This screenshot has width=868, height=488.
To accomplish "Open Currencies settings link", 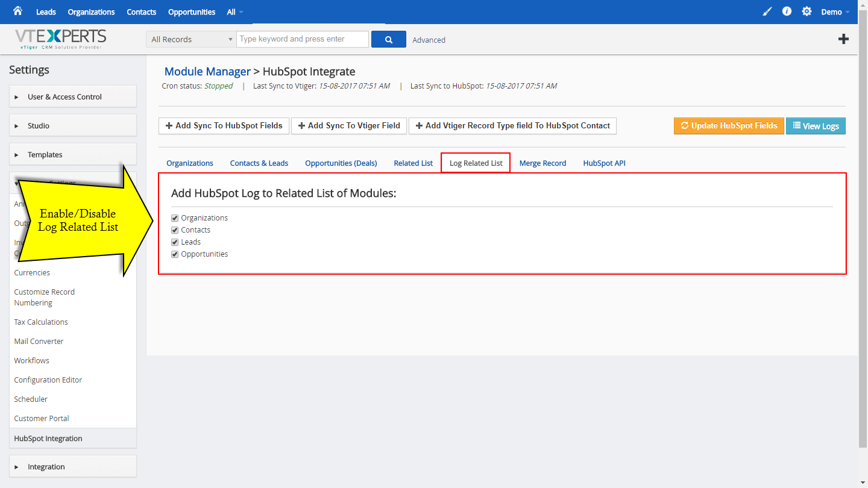I will (32, 273).
